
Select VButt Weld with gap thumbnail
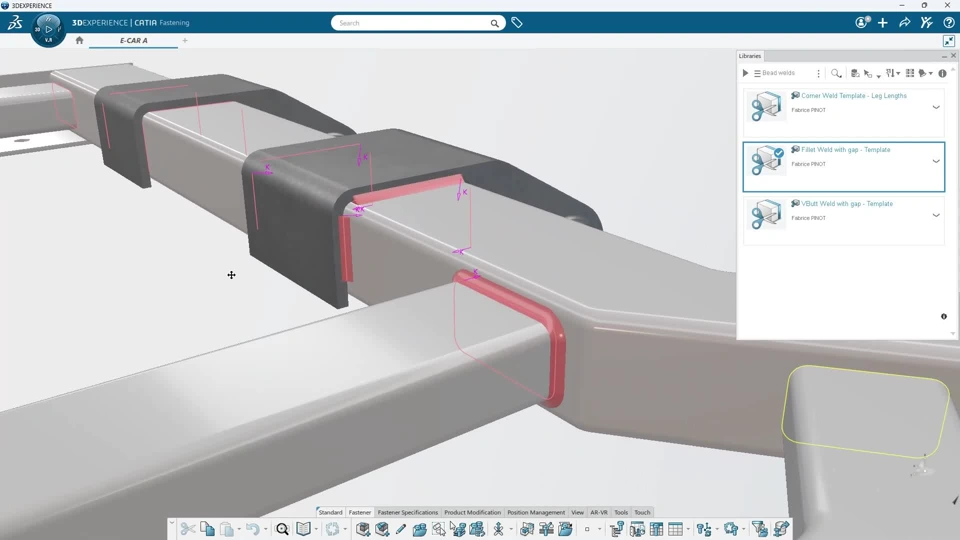tap(765, 214)
